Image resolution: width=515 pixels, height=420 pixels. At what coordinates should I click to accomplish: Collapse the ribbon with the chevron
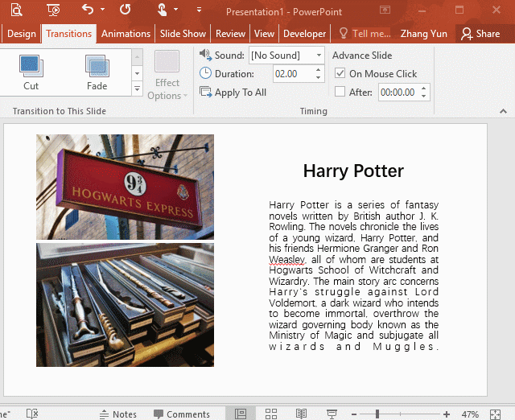point(503,111)
